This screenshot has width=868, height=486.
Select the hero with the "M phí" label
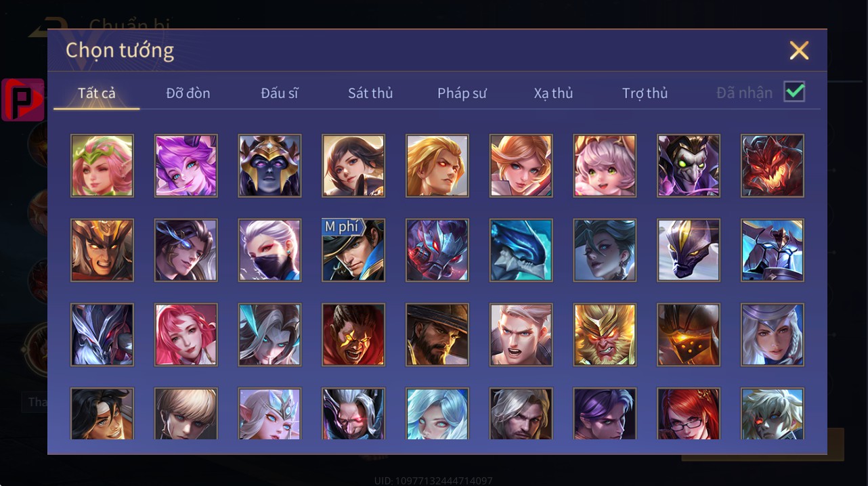(353, 250)
